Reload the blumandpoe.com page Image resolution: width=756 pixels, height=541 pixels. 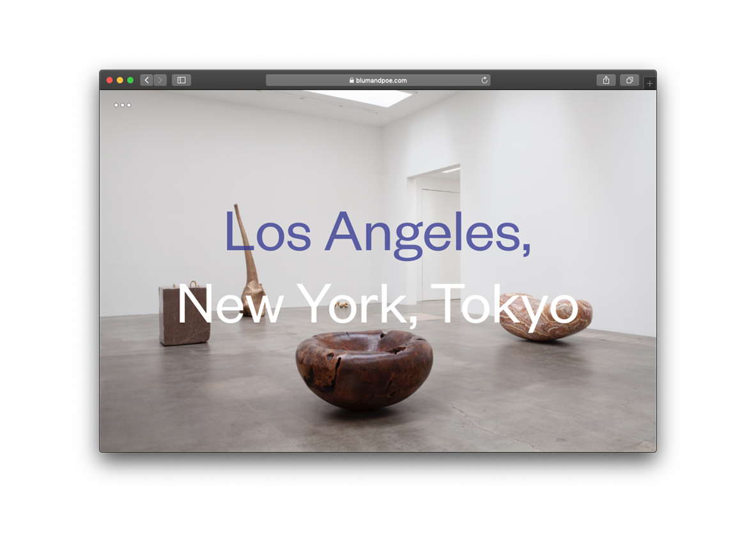pyautogui.click(x=484, y=80)
